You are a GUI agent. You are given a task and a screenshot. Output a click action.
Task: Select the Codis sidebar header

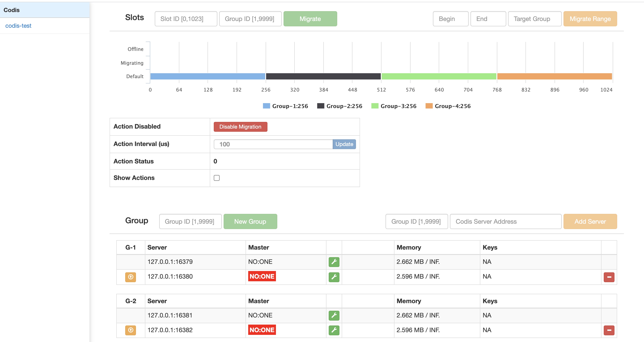11,10
